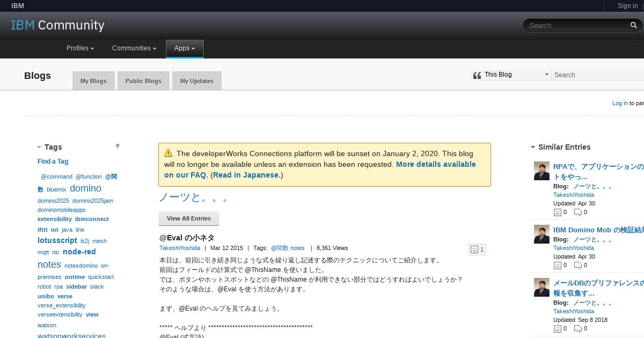The width and height of the screenshot is (644, 338).
Task: Select the quickstart tag
Action: [x=101, y=277]
